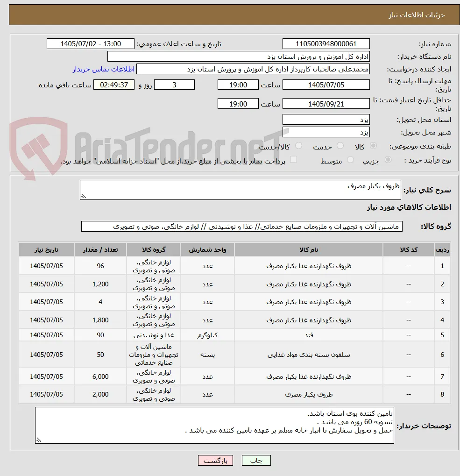Viewport: 460px width, 476px height.
Task: Click quantity 96 in row 1
Action: (100, 266)
